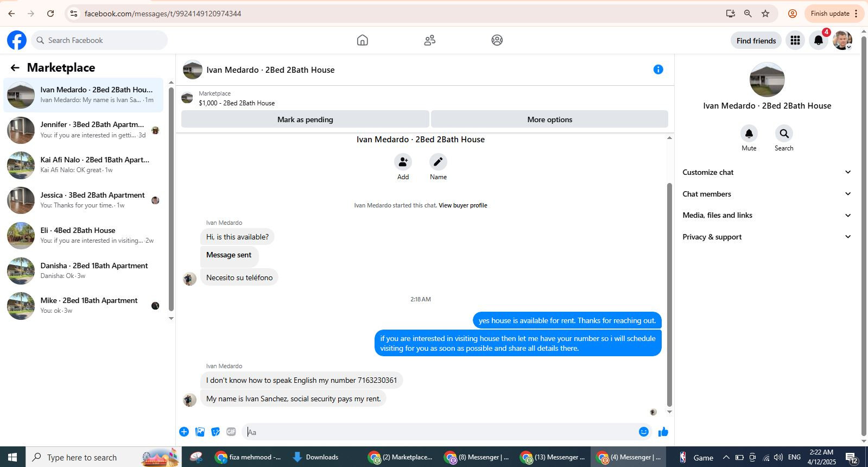This screenshot has width=868, height=467.
Task: Open the Friends icon in top navigation
Action: [430, 40]
